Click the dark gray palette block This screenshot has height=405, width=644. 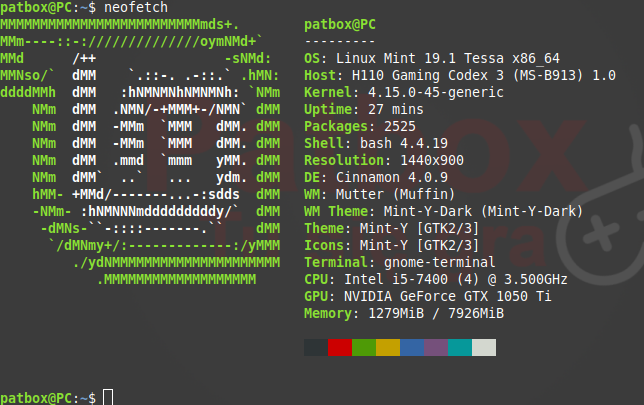315,347
